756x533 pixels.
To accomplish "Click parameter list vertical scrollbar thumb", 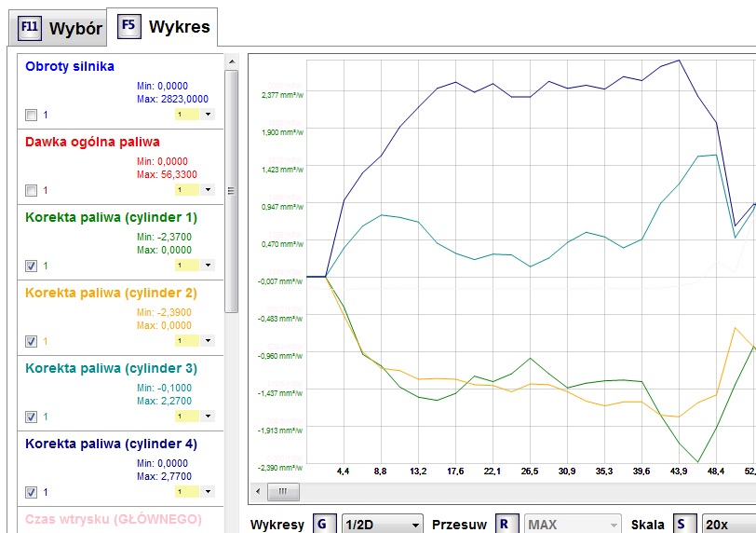I will (x=232, y=192).
